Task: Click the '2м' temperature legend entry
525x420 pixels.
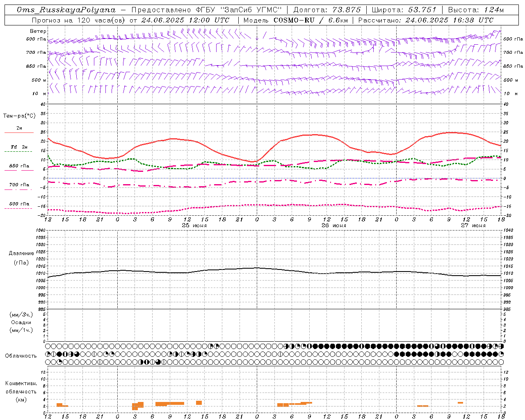Action: pos(19,128)
